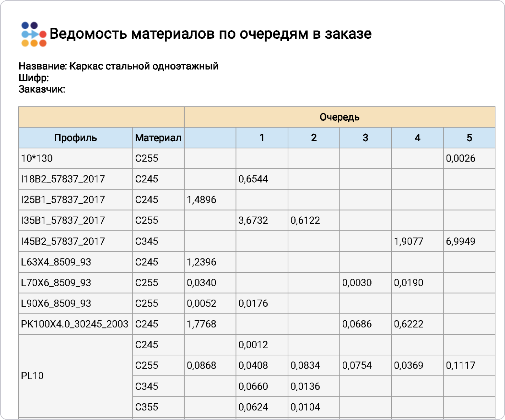Click the 'Шифр:' label
The width and height of the screenshot is (505, 420).
coord(33,78)
